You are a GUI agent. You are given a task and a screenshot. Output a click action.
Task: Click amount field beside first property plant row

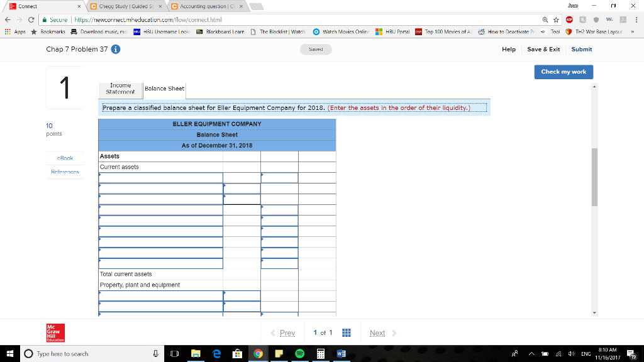(242, 296)
